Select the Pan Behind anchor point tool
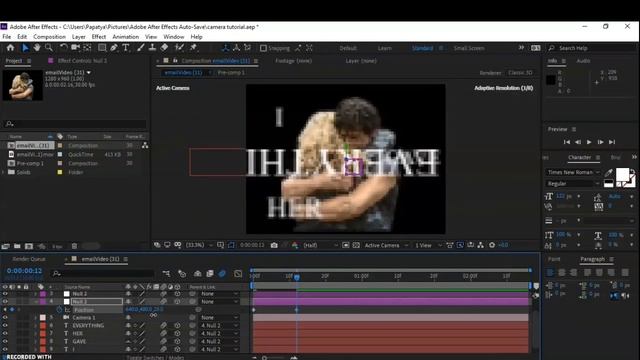Screen dimensions: 640x360 click(x=87, y=48)
